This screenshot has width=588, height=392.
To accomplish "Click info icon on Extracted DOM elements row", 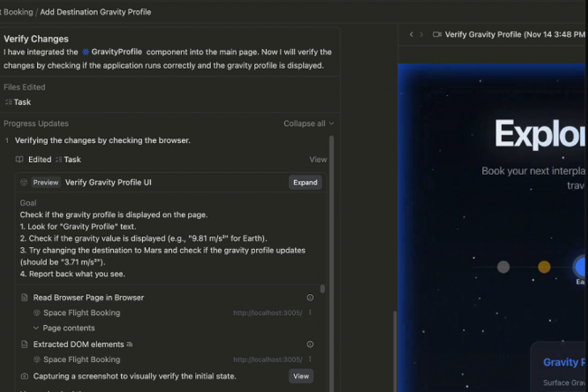I will (x=310, y=344).
